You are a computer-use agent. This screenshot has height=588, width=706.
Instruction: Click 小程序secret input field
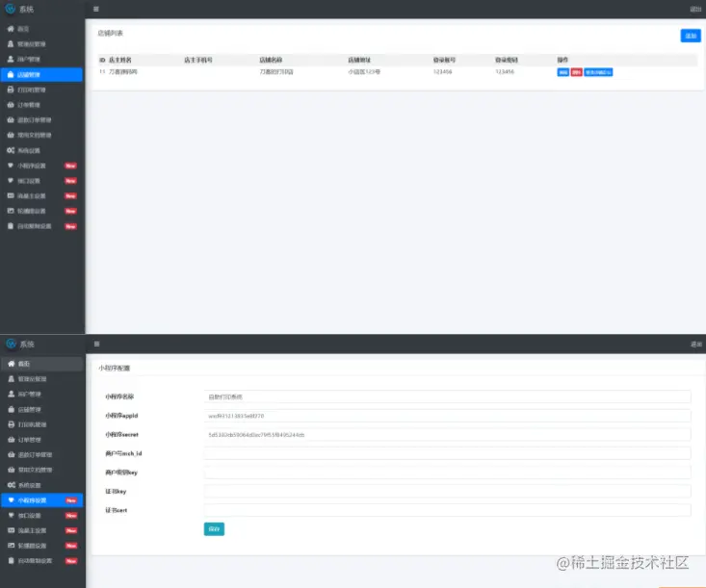[x=447, y=435]
